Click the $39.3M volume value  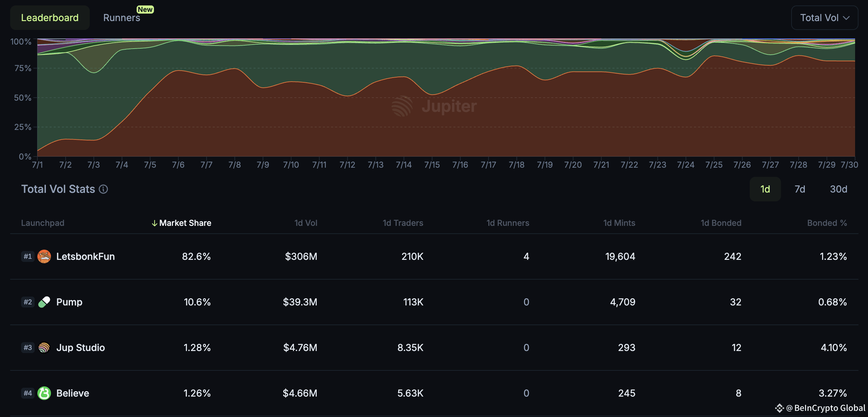[300, 302]
